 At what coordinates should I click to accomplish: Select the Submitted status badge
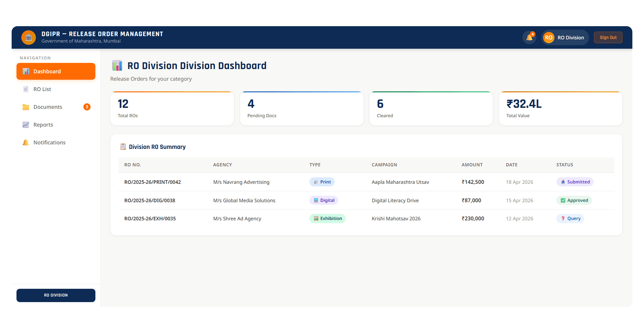tap(575, 182)
